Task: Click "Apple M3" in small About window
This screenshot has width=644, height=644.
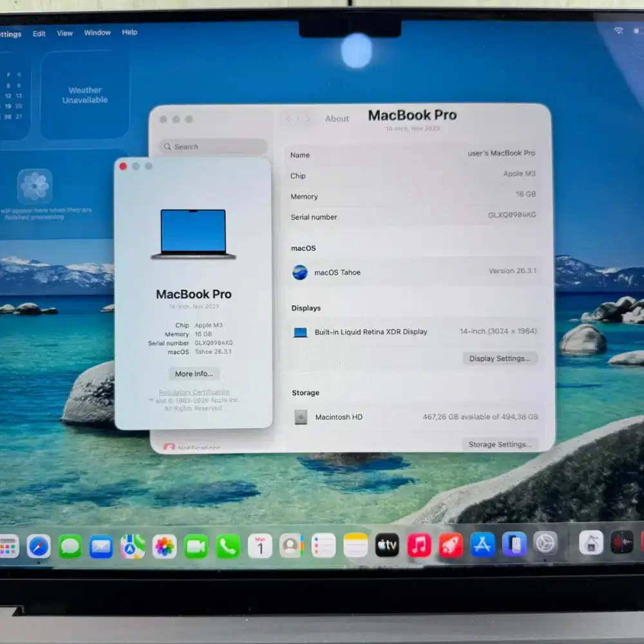Action: pos(209,325)
